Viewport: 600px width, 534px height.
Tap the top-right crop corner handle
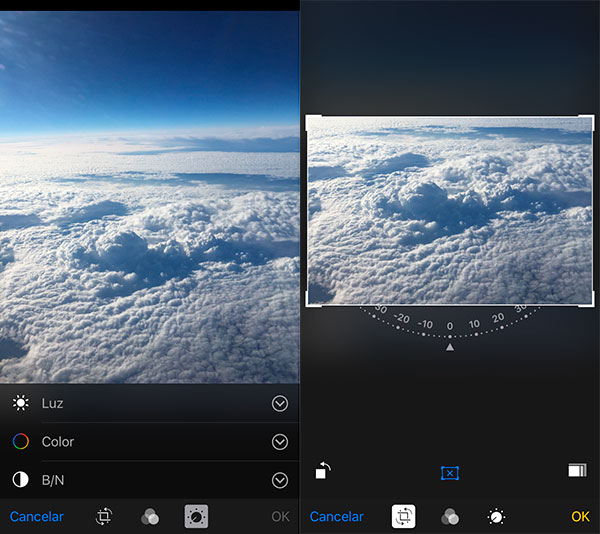click(x=587, y=122)
